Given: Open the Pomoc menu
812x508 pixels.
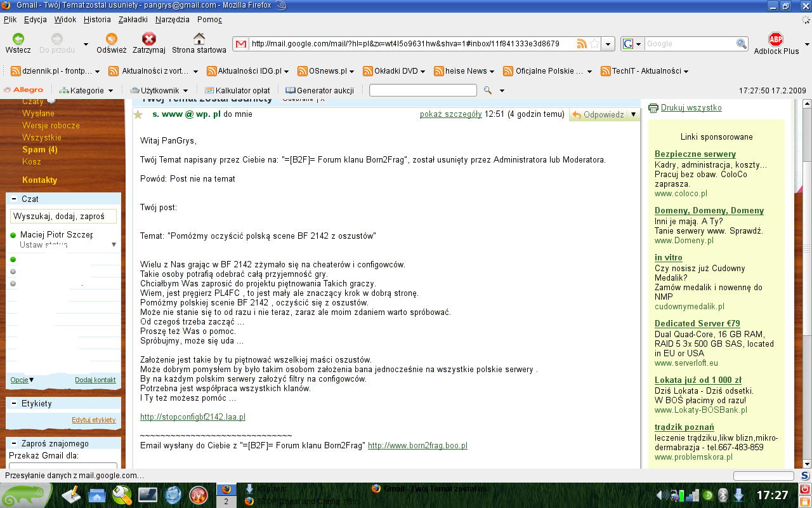Looking at the screenshot, I should pyautogui.click(x=210, y=20).
